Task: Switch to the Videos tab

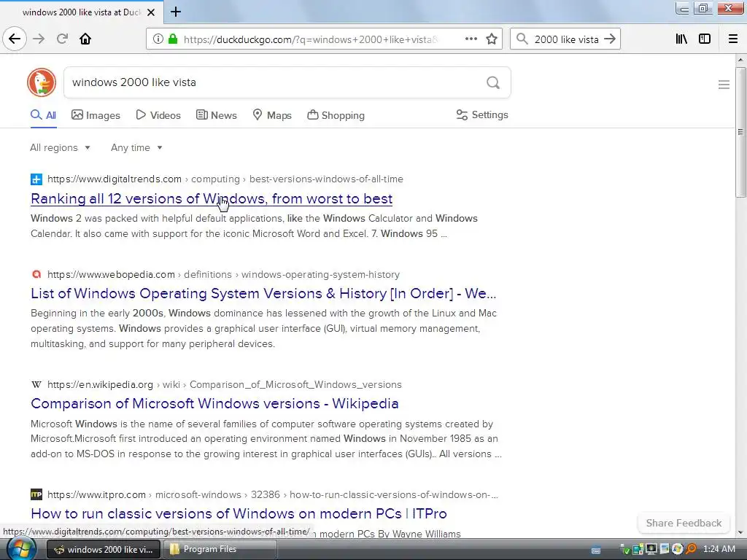Action: pos(158,115)
